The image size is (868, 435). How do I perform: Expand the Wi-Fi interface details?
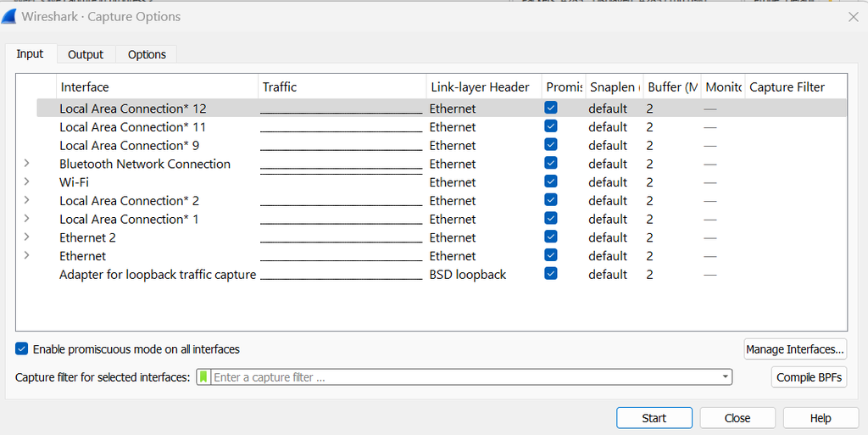pyautogui.click(x=26, y=182)
